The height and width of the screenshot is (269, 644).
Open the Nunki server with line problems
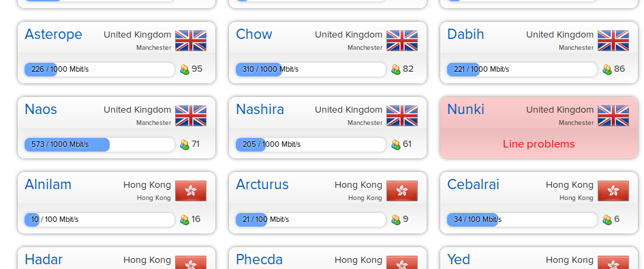pyautogui.click(x=465, y=109)
